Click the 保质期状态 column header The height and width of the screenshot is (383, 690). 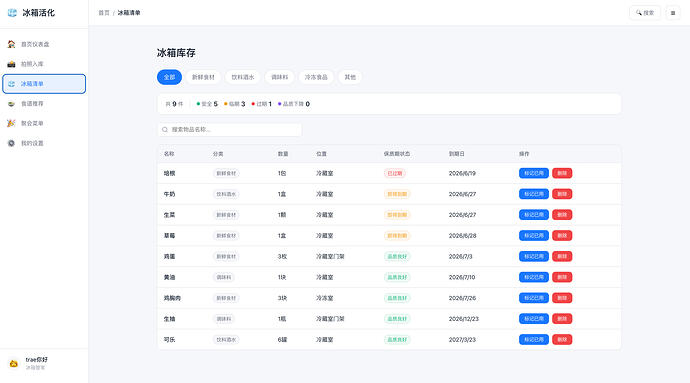397,154
